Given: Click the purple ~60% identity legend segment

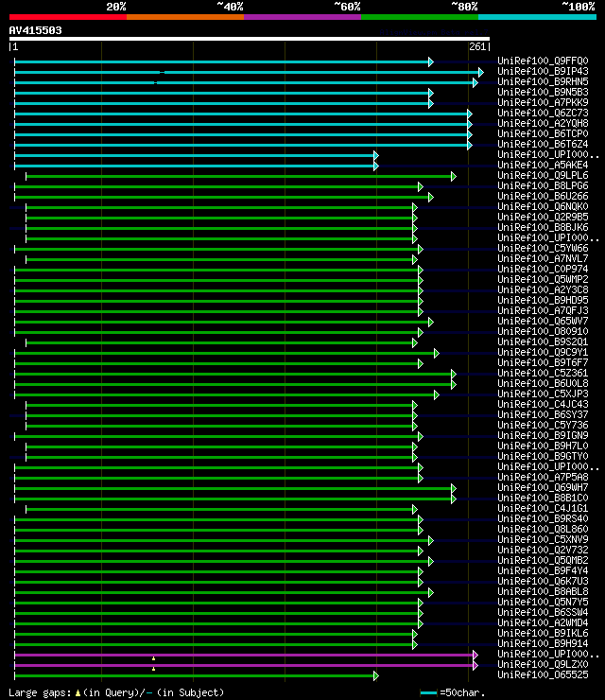Looking at the screenshot, I should point(302,17).
